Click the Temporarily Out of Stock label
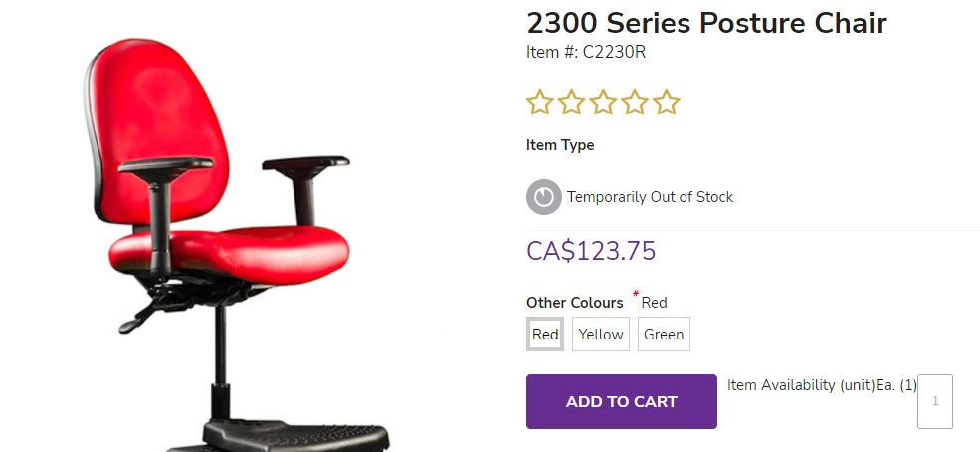The image size is (980, 452). (650, 197)
